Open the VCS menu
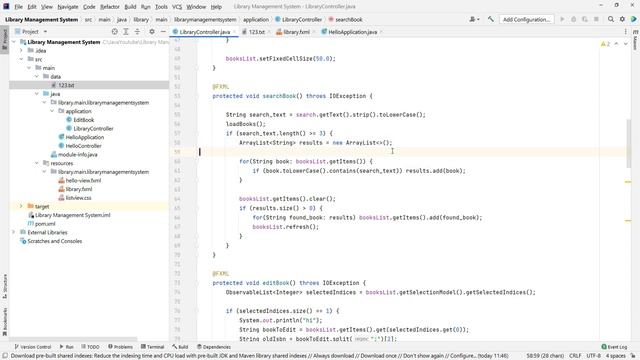Viewport: 640px width, 360px height. [x=177, y=7]
